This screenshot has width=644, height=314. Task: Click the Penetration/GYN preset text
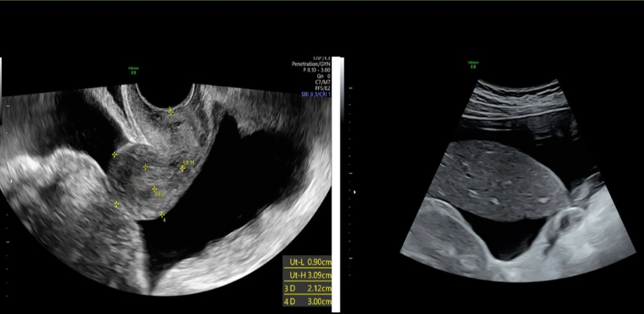coord(311,64)
